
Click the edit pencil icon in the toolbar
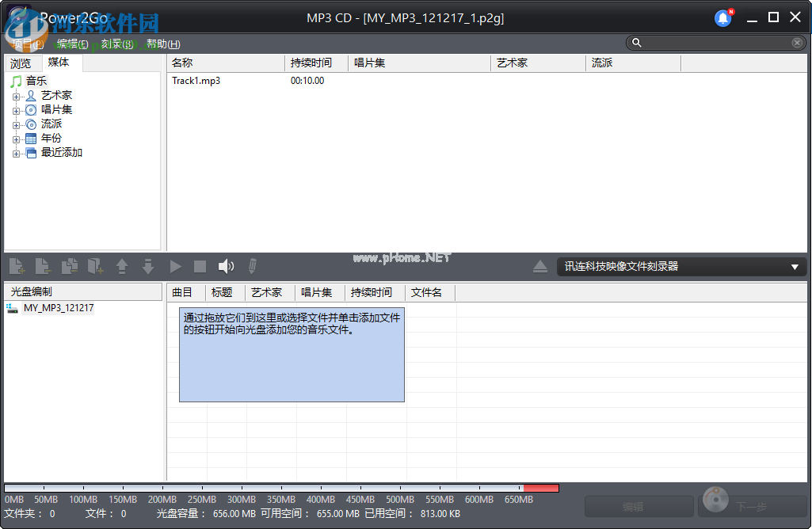[251, 266]
